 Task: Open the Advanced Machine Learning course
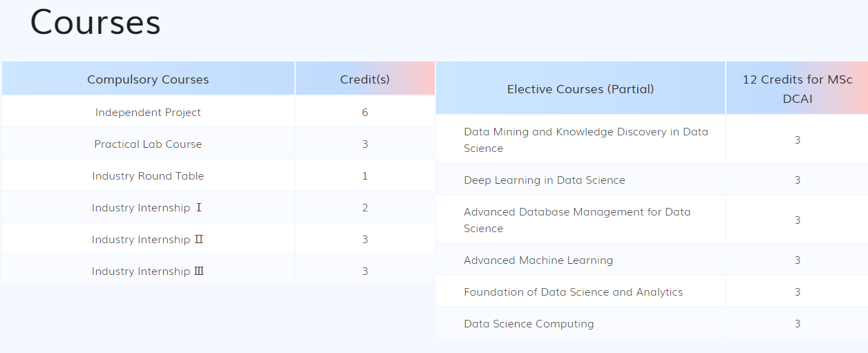coord(538,260)
